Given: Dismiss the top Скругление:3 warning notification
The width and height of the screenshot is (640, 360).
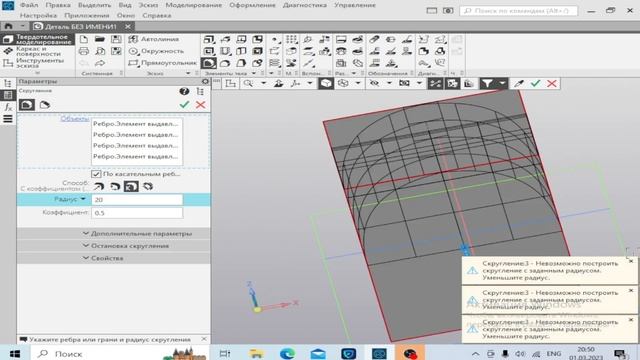Looking at the screenshot, I should [631, 260].
